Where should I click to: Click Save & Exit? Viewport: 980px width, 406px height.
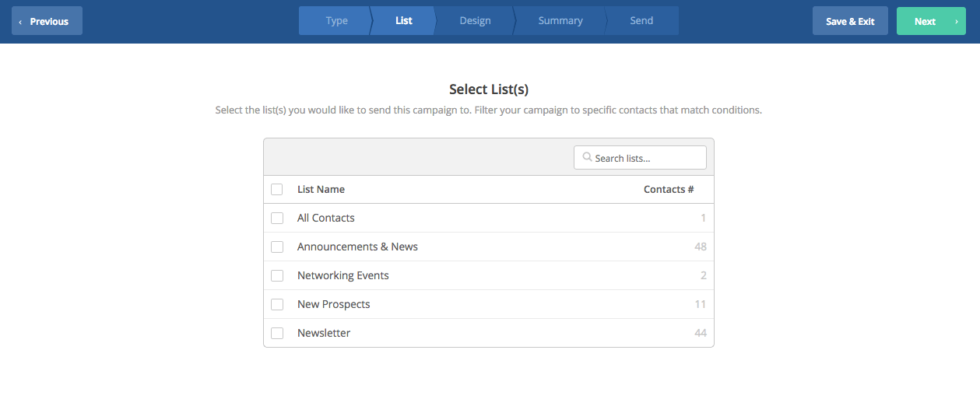(850, 21)
